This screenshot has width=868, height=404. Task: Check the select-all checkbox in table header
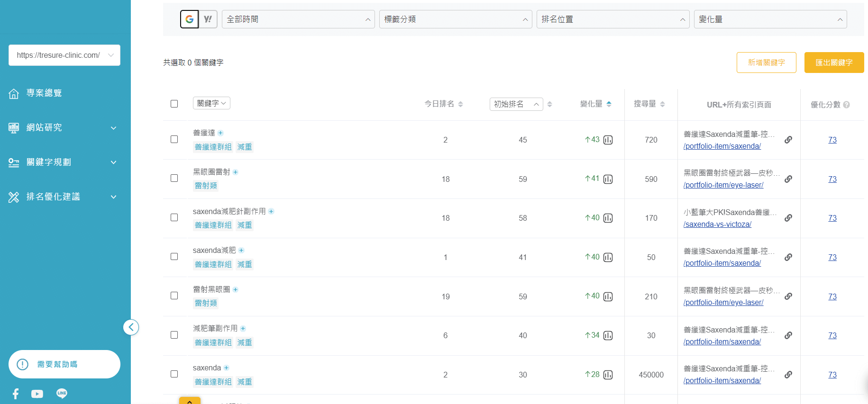pos(174,104)
